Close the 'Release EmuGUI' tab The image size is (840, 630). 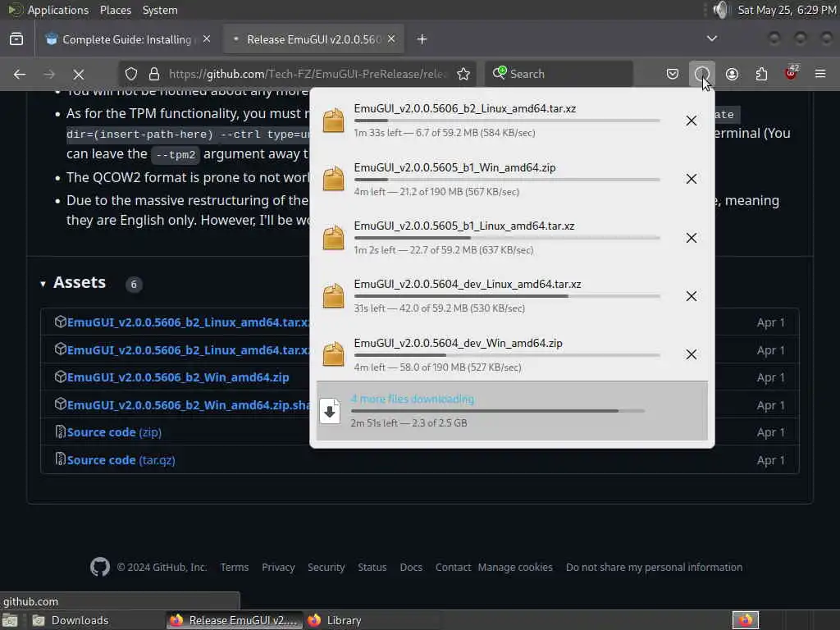pyautogui.click(x=391, y=39)
